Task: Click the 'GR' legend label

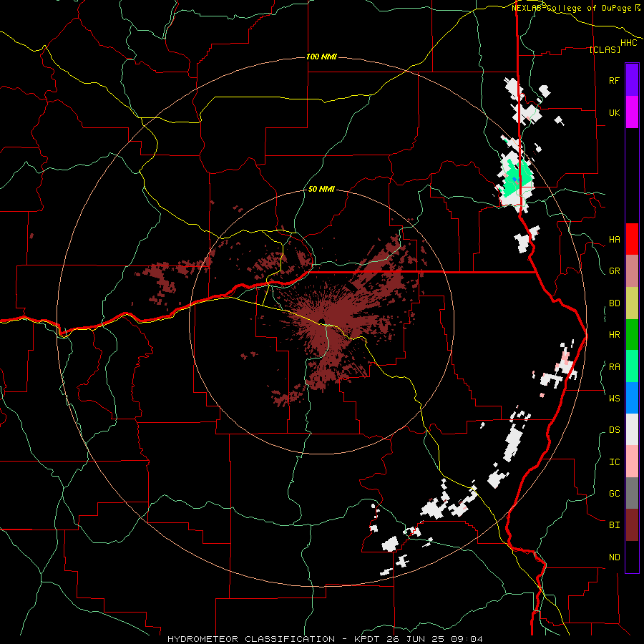Action: coord(614,271)
